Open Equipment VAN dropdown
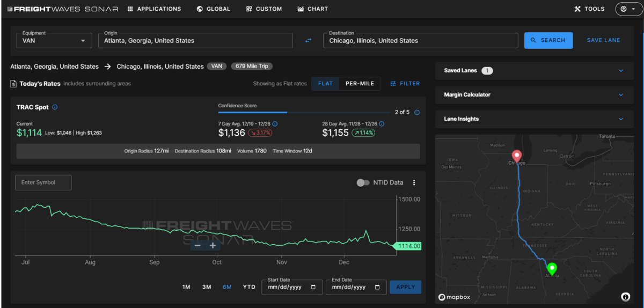This screenshot has height=308, width=644. point(55,40)
